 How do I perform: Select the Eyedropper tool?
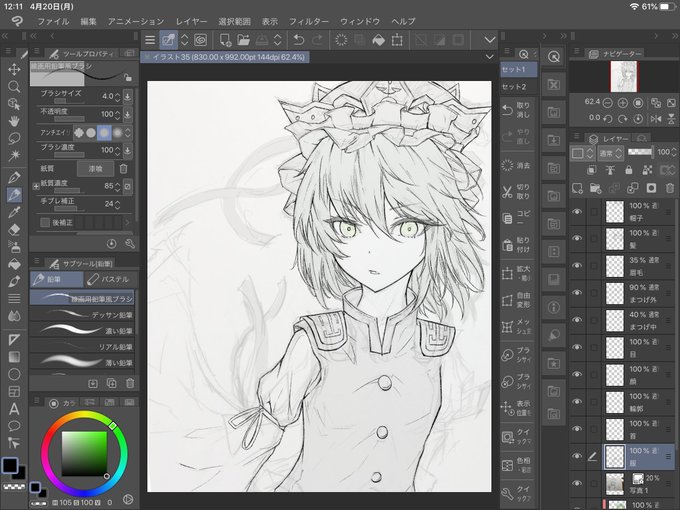pos(14,212)
